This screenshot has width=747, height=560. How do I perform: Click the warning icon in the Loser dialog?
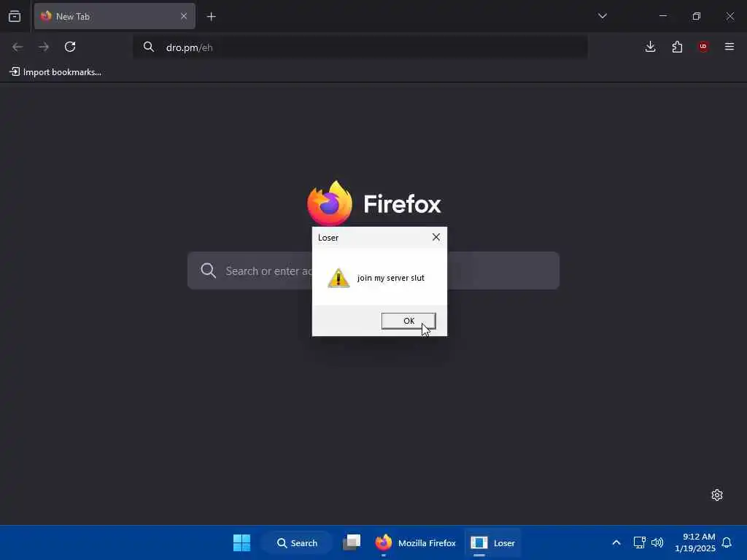pos(338,278)
